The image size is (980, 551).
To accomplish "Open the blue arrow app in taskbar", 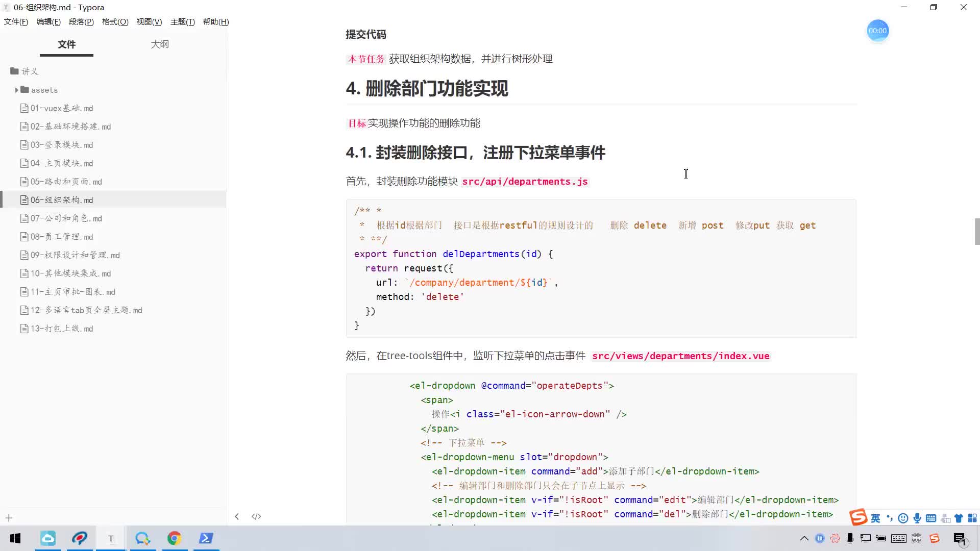I will click(x=206, y=538).
